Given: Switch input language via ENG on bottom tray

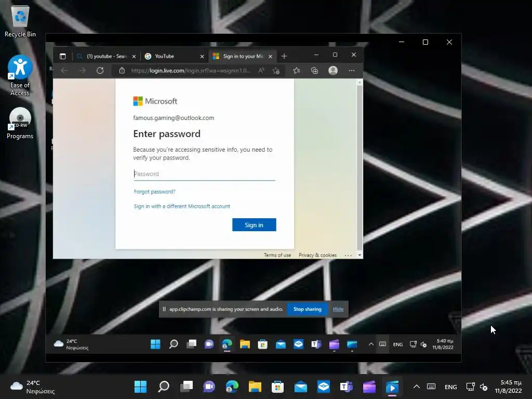Looking at the screenshot, I should pyautogui.click(x=450, y=387).
